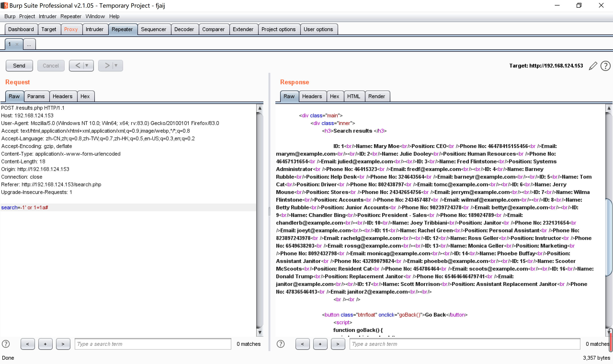
Task: Click the Content-Length: 18 header line
Action: click(23, 162)
